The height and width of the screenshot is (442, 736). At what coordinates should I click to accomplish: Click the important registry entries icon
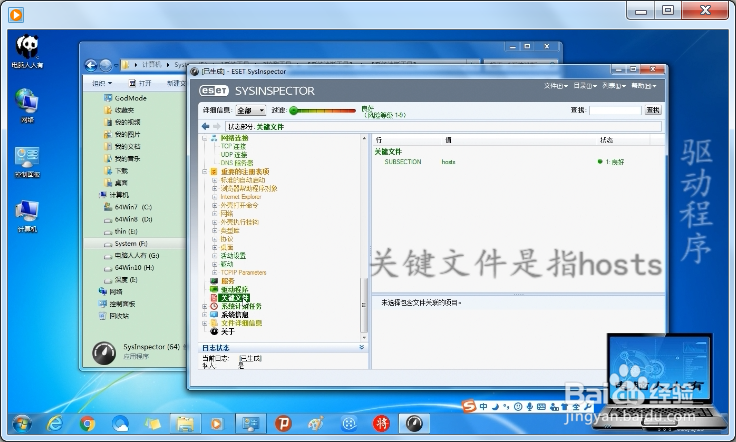pos(214,172)
